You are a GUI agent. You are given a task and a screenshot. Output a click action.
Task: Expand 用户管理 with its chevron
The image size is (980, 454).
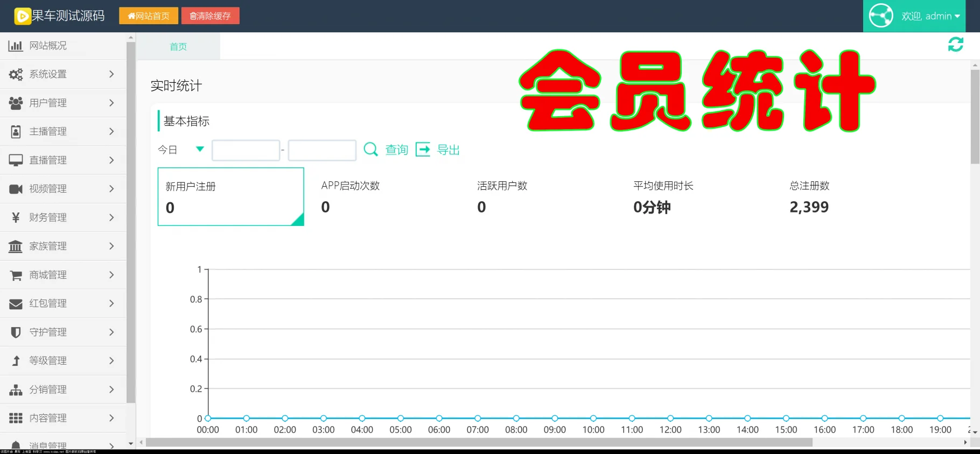(111, 103)
